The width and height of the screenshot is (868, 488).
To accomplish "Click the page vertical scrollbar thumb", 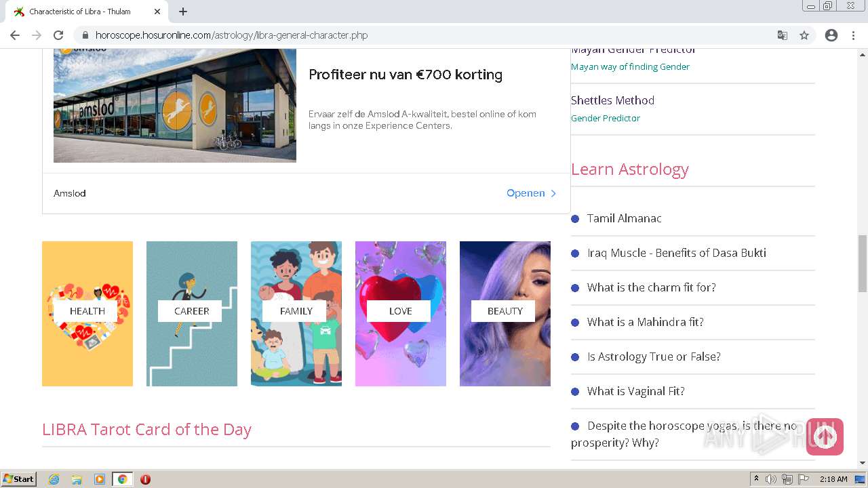I will pos(863,264).
